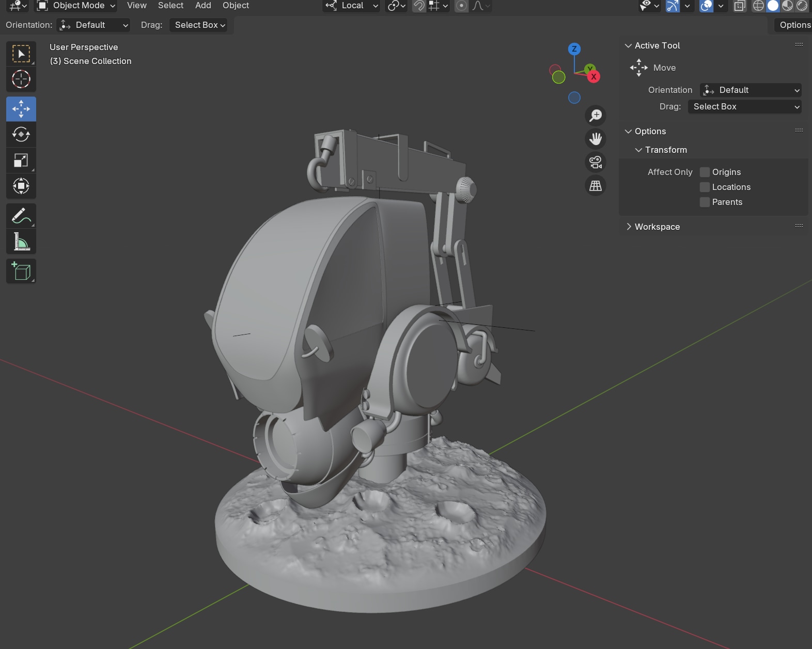The image size is (812, 649).
Task: Open the Object menu
Action: tap(236, 6)
